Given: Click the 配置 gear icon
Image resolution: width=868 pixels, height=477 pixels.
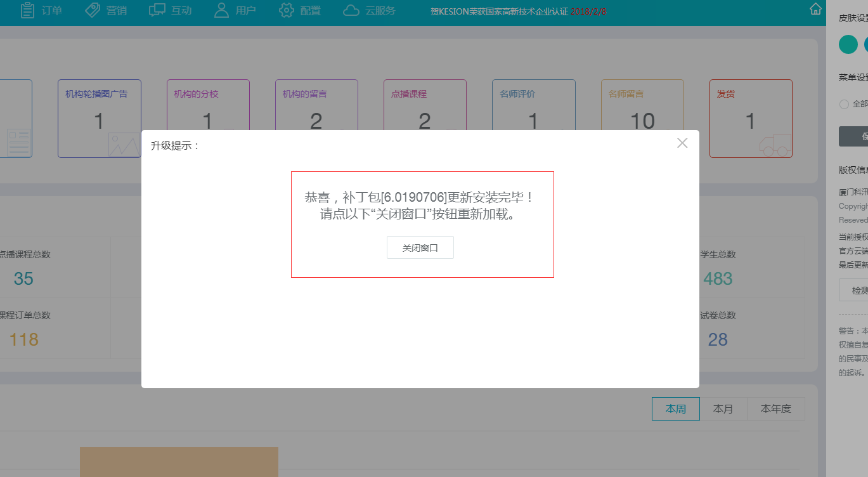Looking at the screenshot, I should 287,10.
